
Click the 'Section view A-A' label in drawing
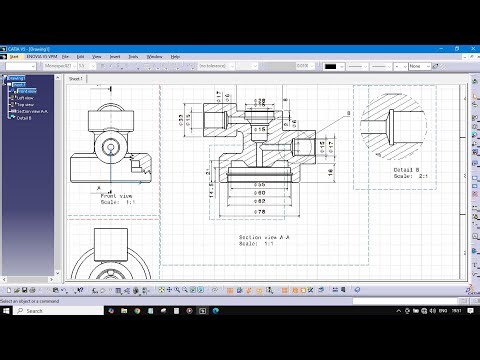(264, 237)
